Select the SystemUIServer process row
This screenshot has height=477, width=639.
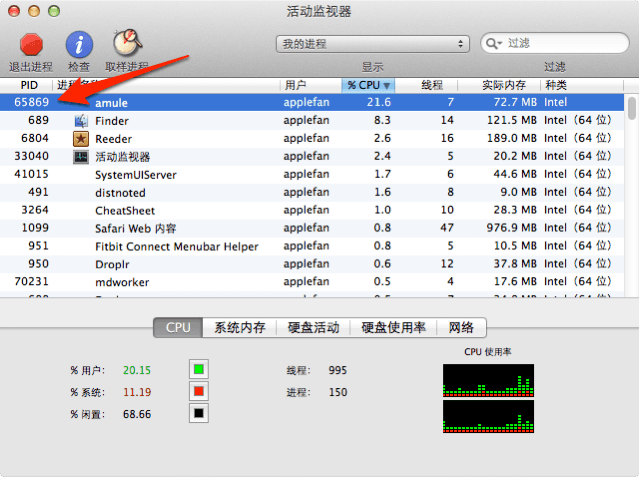[312, 174]
